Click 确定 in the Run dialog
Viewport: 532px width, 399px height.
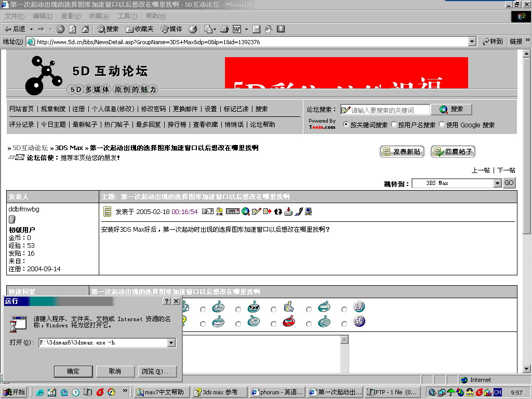pos(73,371)
